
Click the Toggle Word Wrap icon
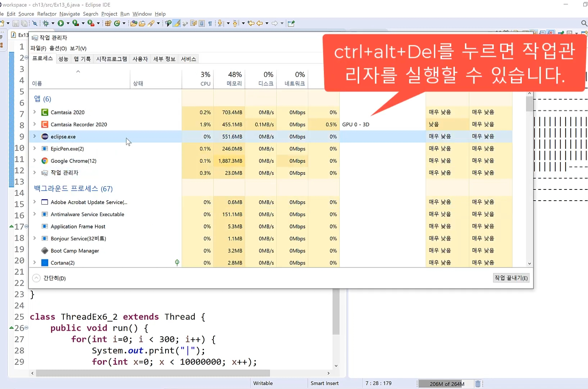pos(194,23)
